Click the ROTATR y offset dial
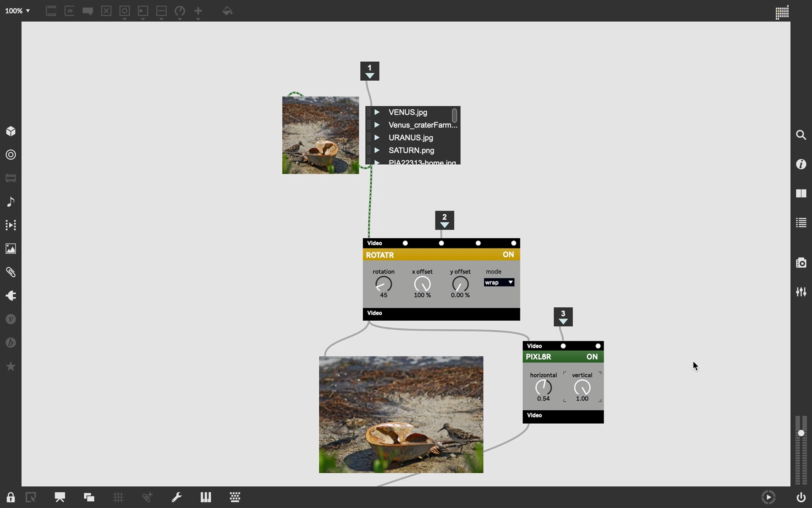The image size is (812, 508). coord(460,284)
